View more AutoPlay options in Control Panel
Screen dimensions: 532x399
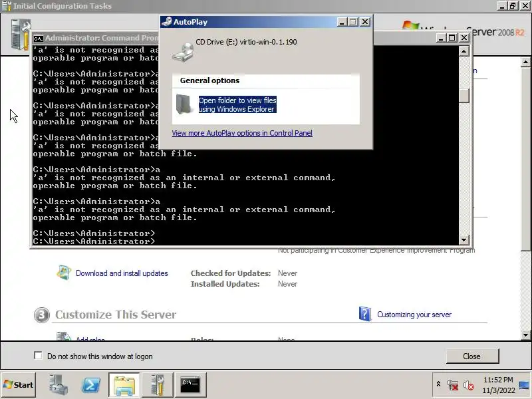(x=242, y=133)
